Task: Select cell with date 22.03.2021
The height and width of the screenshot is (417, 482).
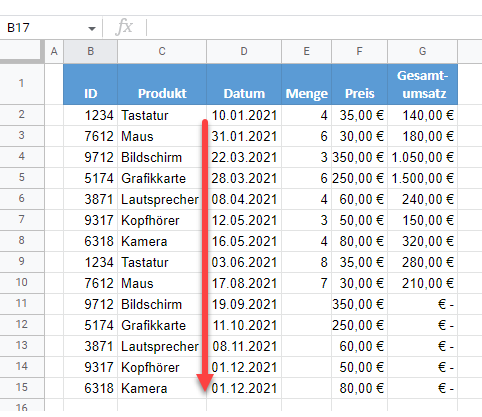Action: 244,157
